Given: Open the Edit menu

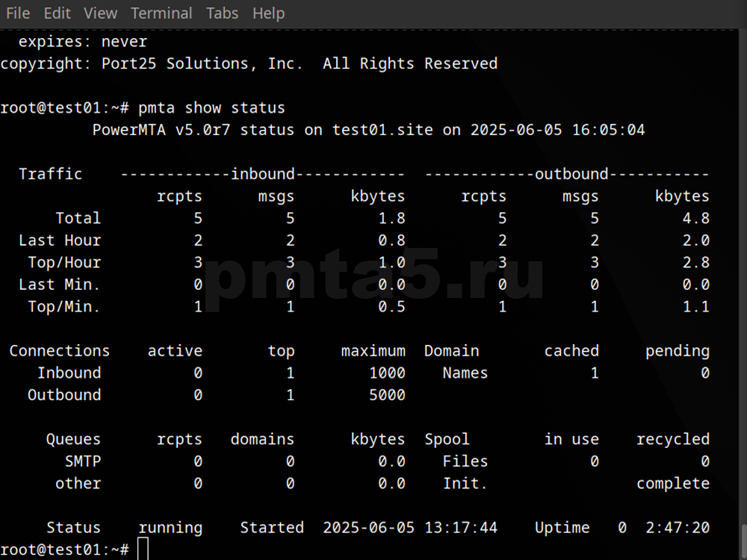Looking at the screenshot, I should pos(58,13).
